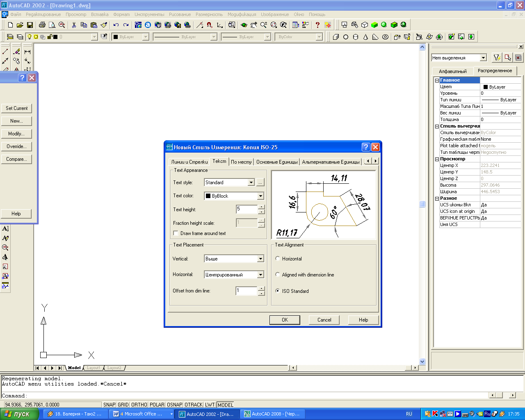Save drawing with the floppy disk icon
Screen dimensions: 525x420
pyautogui.click(x=30, y=25)
